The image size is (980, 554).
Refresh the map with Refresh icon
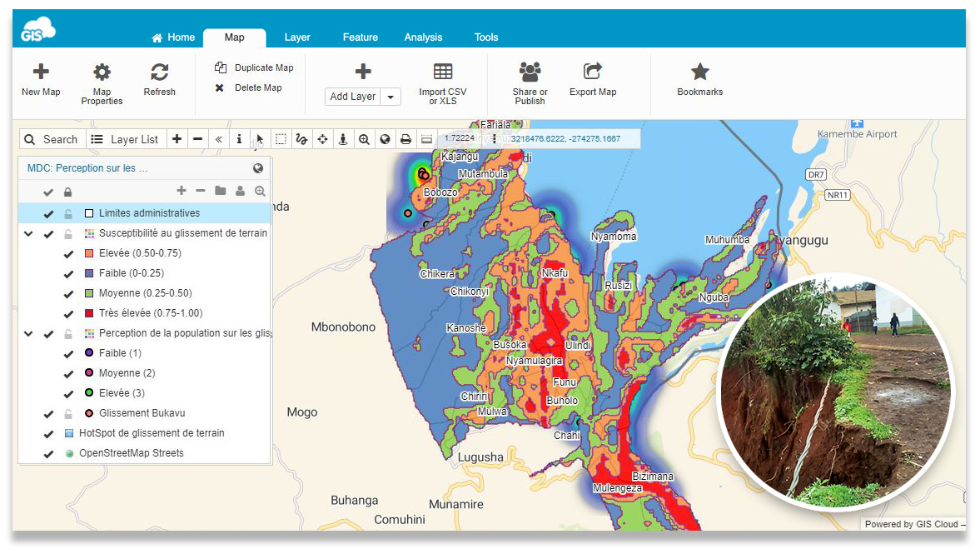pos(159,72)
